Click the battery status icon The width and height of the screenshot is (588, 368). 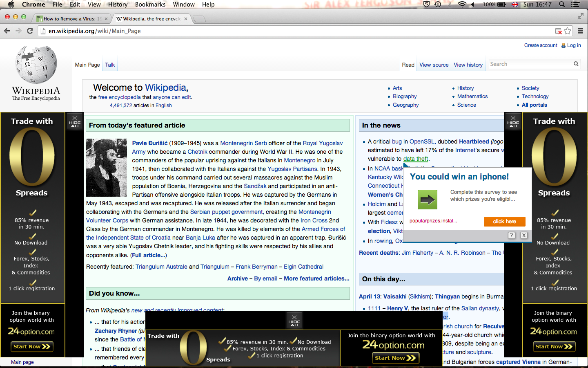click(x=502, y=4)
